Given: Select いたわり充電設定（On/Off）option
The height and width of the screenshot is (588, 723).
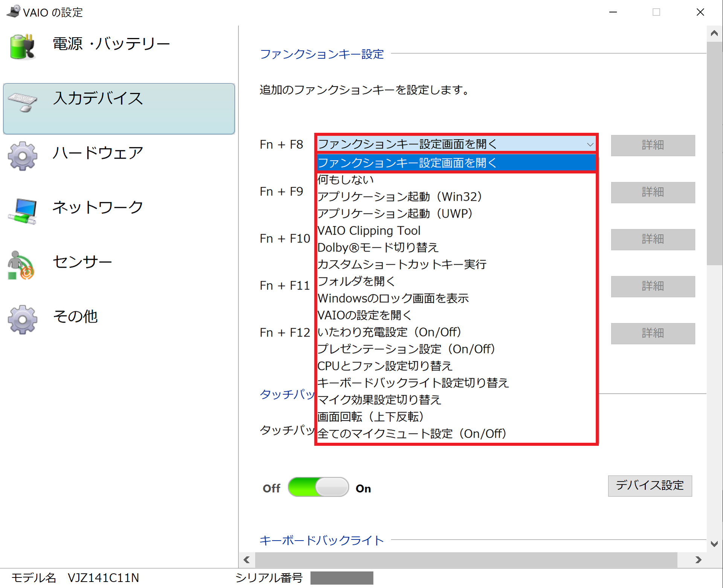Looking at the screenshot, I should (456, 332).
